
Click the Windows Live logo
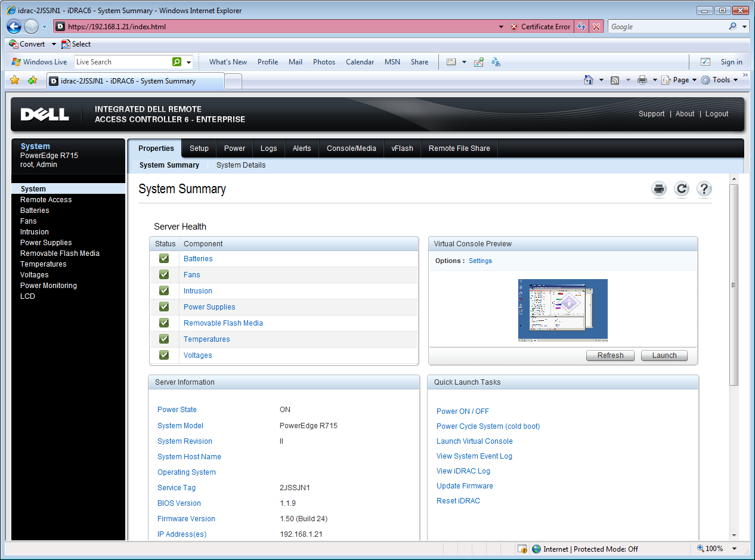point(39,62)
